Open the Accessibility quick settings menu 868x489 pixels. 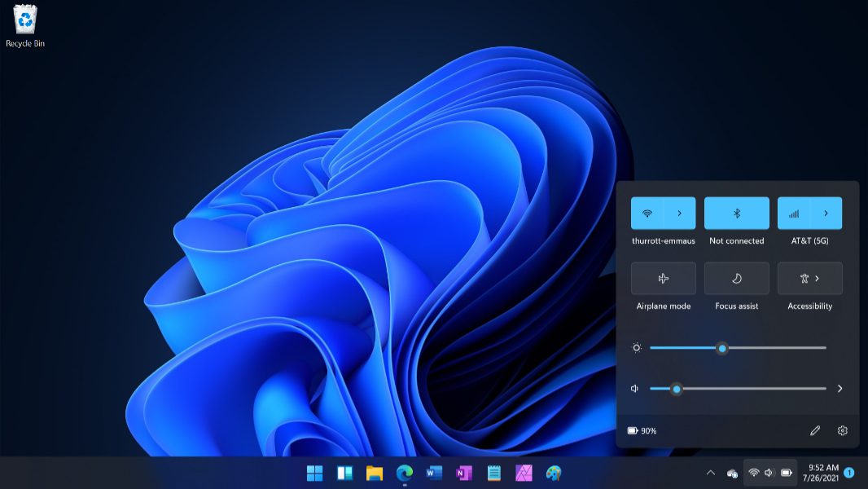[809, 279]
